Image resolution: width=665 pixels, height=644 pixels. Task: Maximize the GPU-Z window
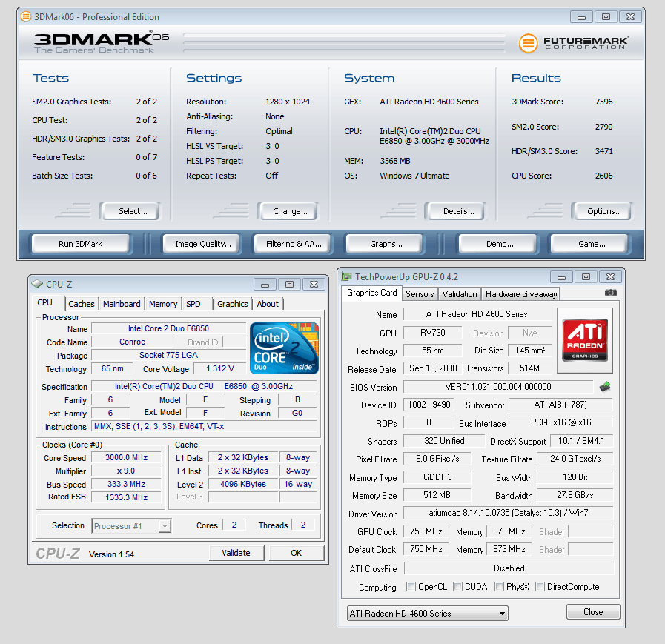click(x=586, y=277)
